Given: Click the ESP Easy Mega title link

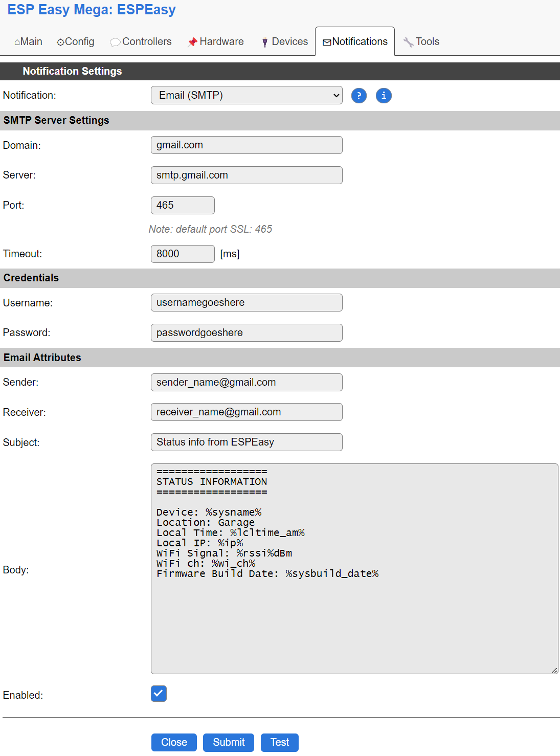Looking at the screenshot, I should (x=92, y=10).
